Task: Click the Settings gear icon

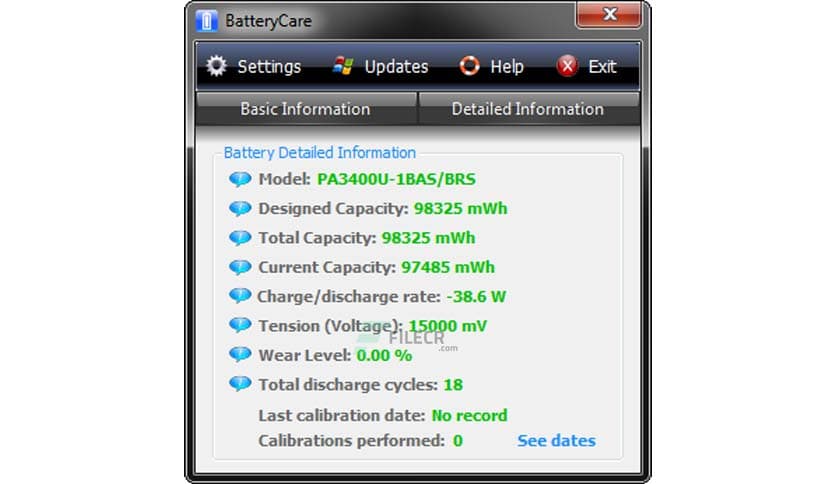Action: pyautogui.click(x=216, y=66)
